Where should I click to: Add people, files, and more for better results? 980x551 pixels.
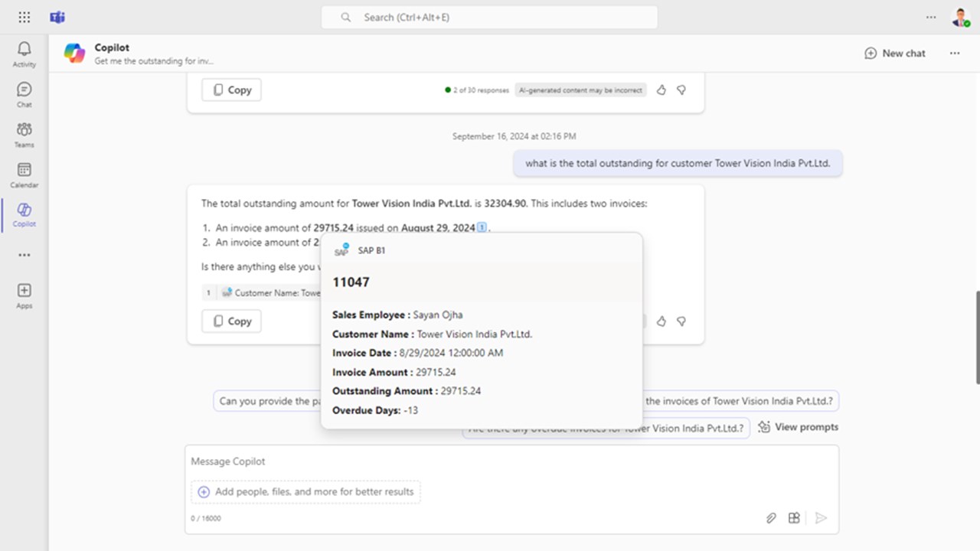[x=306, y=492]
